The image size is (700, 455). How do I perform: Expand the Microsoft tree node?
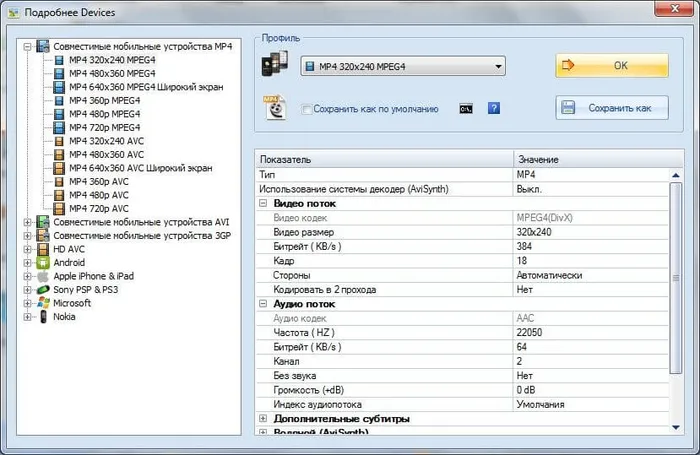(27, 303)
